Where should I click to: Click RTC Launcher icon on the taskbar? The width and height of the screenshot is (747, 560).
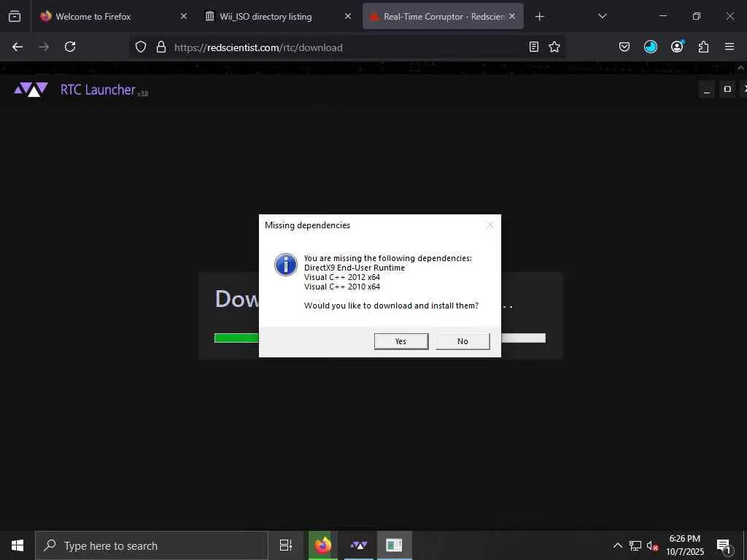[x=359, y=545]
